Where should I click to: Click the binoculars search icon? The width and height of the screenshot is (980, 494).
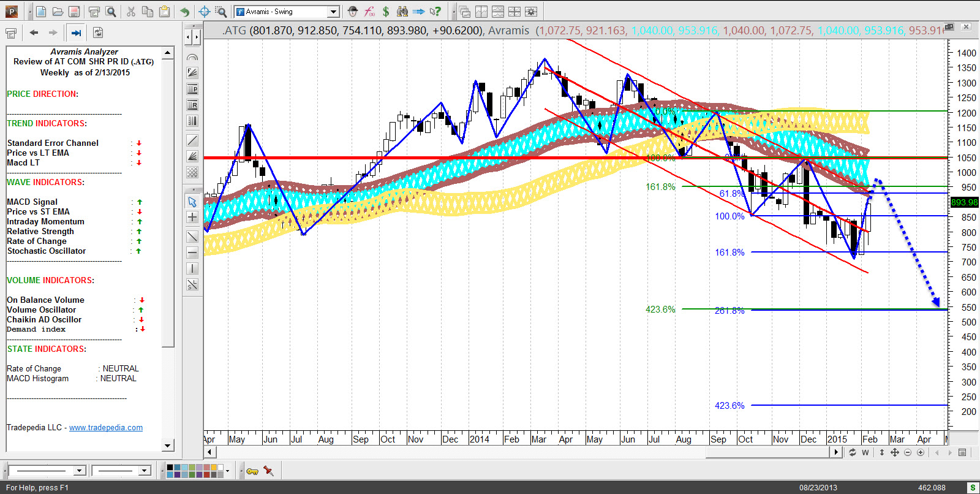pyautogui.click(x=402, y=12)
